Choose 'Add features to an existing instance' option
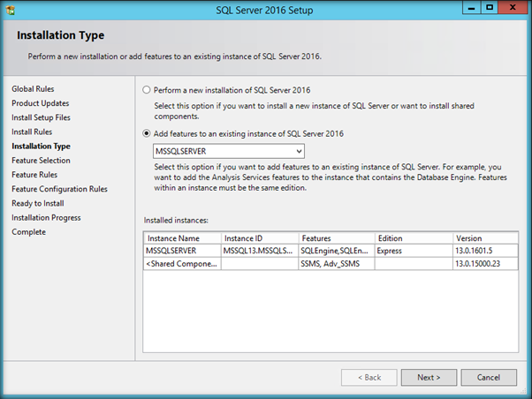Screen dimensions: 532x399 point(147,132)
